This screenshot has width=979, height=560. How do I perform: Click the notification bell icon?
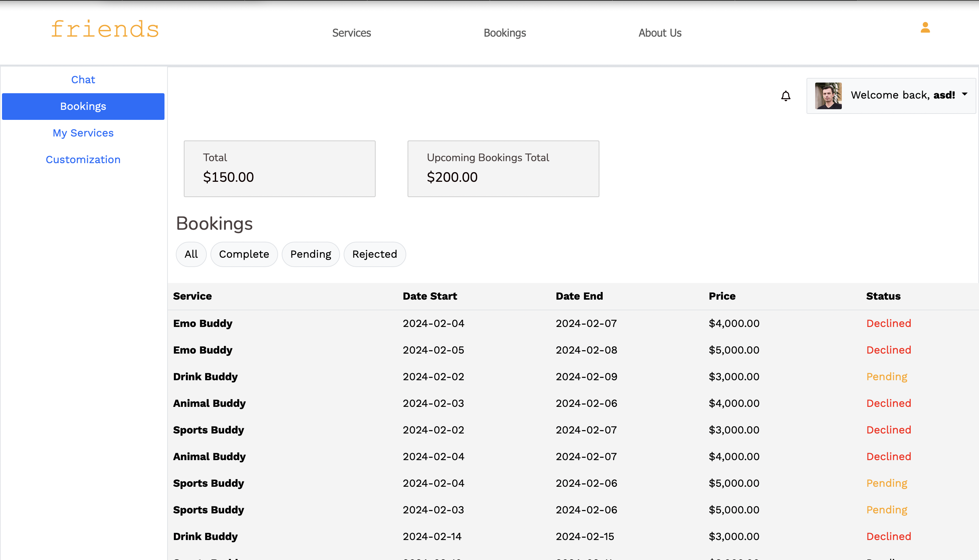(x=786, y=96)
